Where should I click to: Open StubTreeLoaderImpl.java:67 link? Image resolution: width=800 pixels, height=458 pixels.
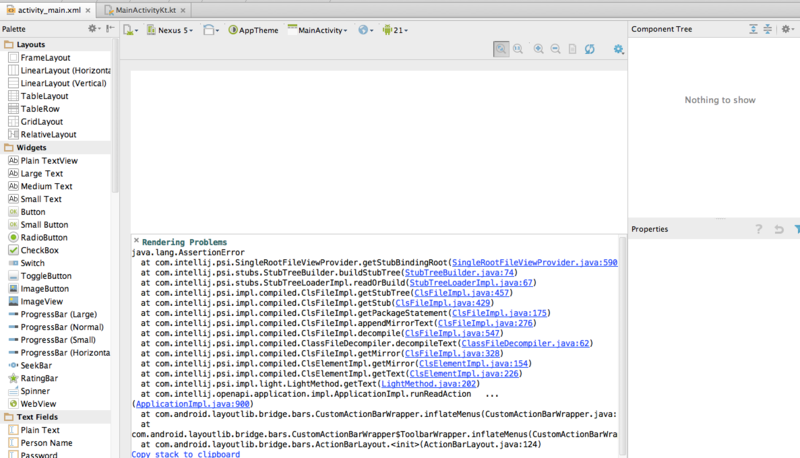click(471, 283)
